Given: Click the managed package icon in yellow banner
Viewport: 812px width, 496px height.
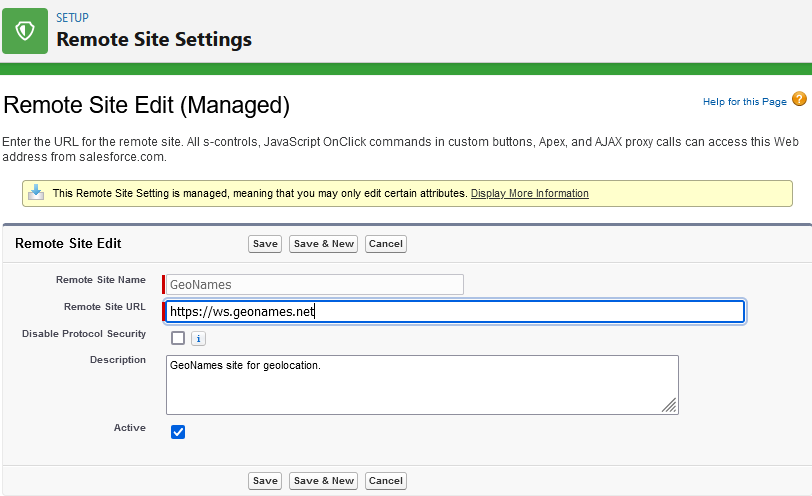Looking at the screenshot, I should point(36,193).
